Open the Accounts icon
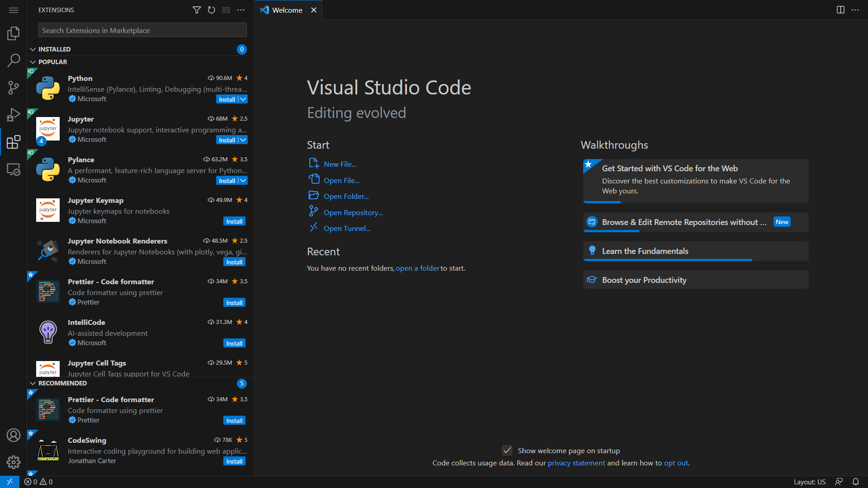Screen dimensions: 868x488 13,435
